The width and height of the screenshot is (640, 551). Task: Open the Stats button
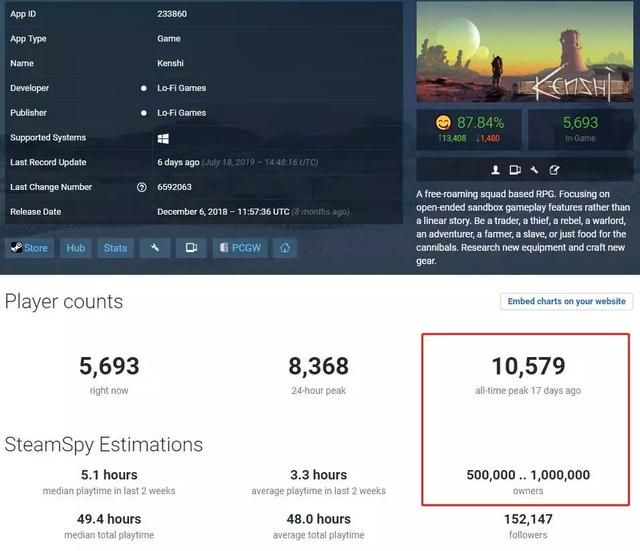tap(116, 248)
